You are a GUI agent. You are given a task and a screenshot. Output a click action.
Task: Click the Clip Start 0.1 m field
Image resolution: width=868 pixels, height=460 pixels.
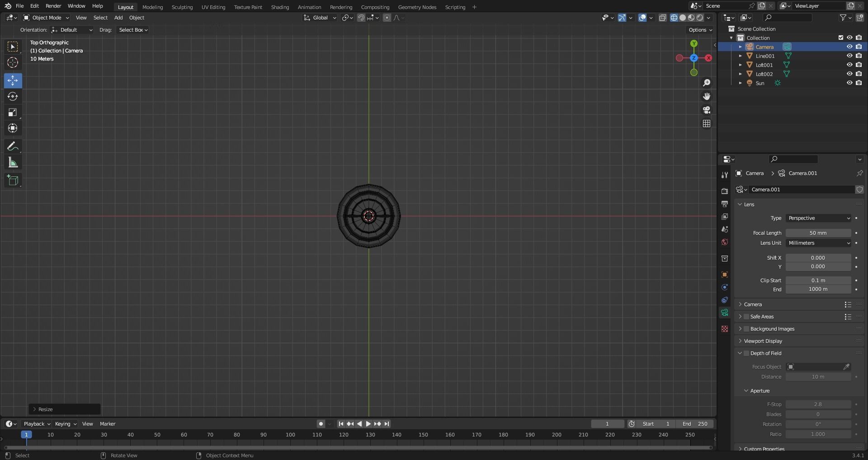(x=818, y=280)
